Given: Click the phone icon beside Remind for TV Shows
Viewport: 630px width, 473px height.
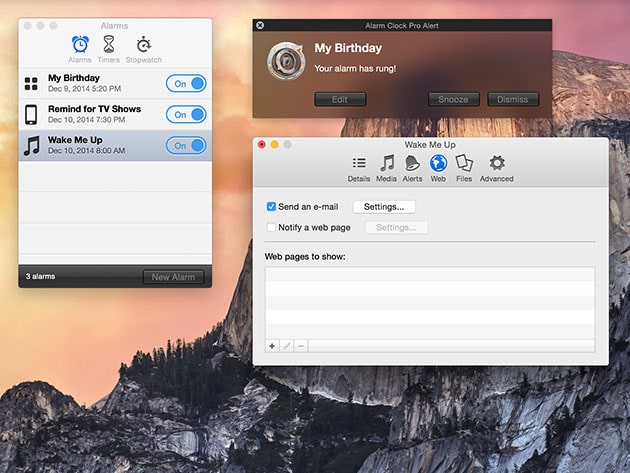Looking at the screenshot, I should [31, 115].
